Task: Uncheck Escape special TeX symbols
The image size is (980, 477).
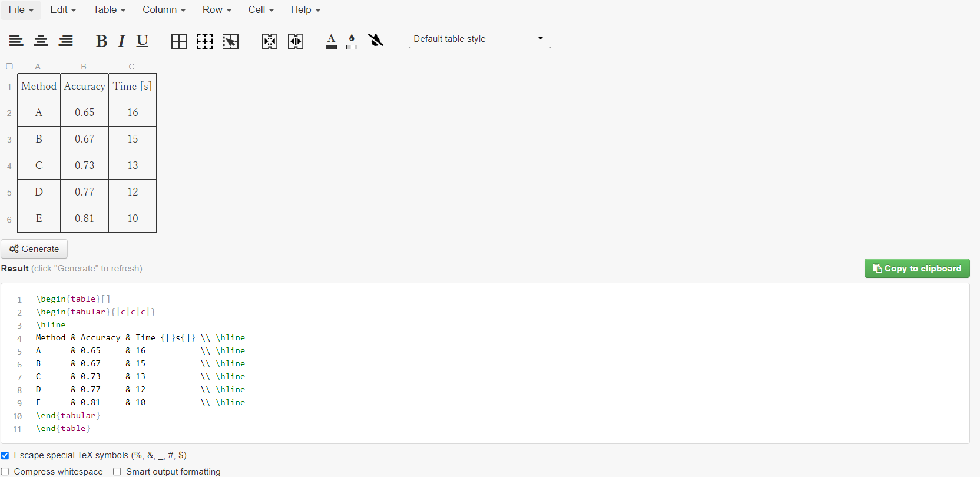Action: point(5,455)
